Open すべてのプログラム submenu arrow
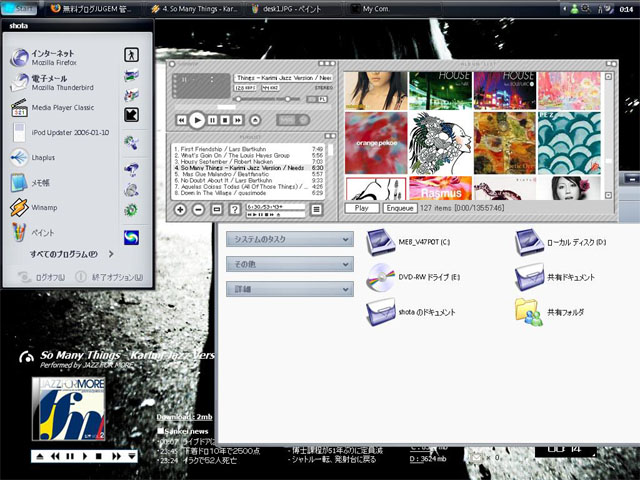 pos(111,254)
